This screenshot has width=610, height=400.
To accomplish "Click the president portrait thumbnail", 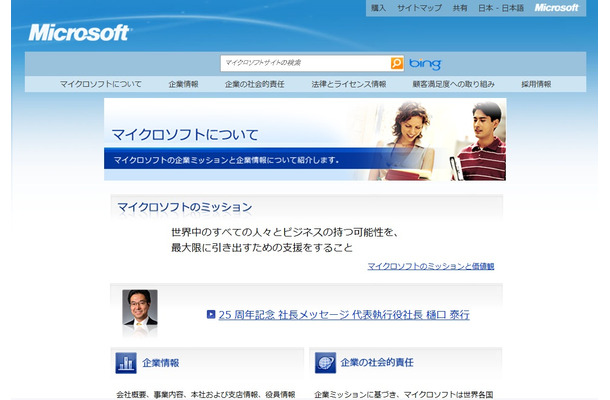I will coord(140,307).
